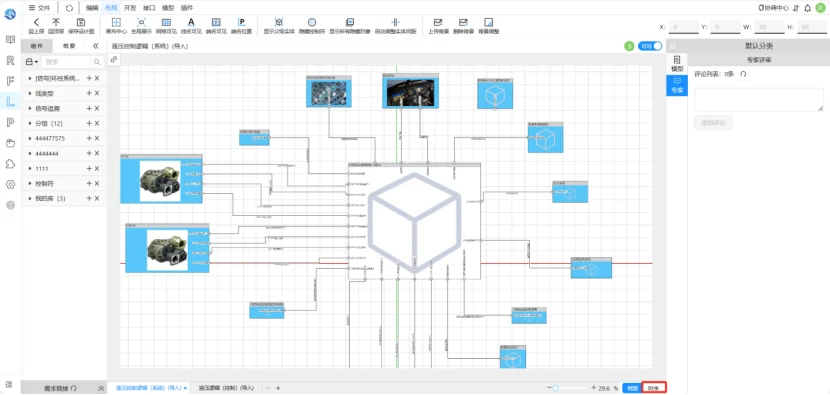
Task: Refresh the 评论列表 comment list
Action: click(743, 74)
